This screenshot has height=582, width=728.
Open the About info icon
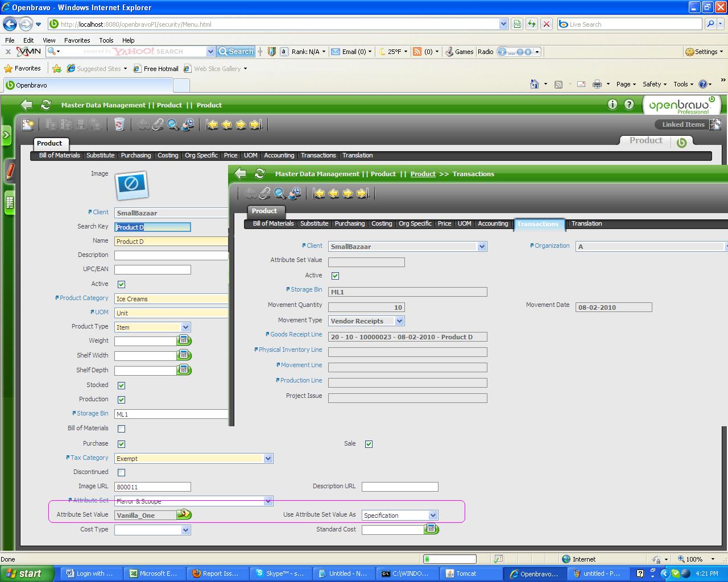click(x=612, y=104)
